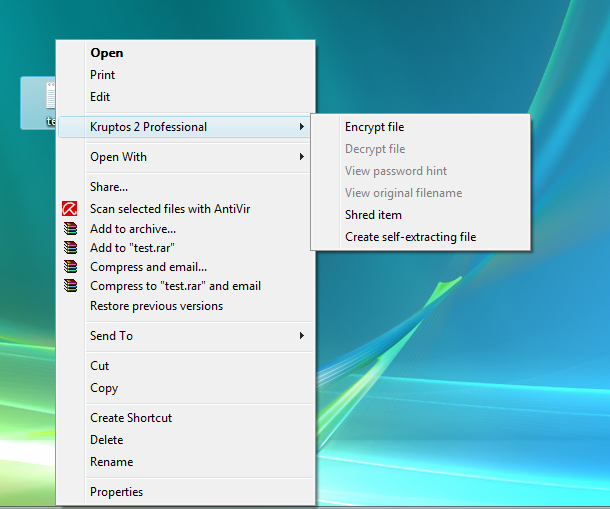Screen dimensions: 610x509
Task: Expand the Open With submenu arrow
Action: (x=301, y=157)
